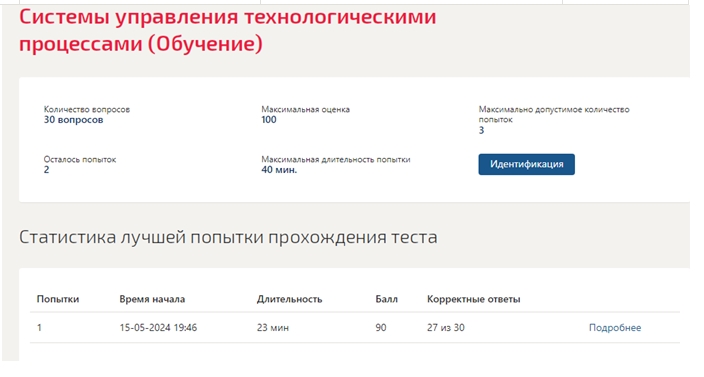
Task: Click the 30 вопросов value
Action: (x=74, y=120)
